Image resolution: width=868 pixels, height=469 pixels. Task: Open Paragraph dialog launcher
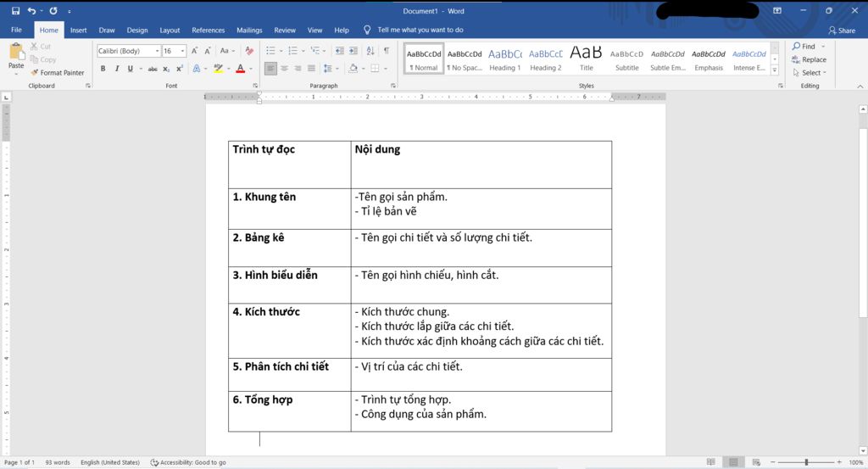393,86
